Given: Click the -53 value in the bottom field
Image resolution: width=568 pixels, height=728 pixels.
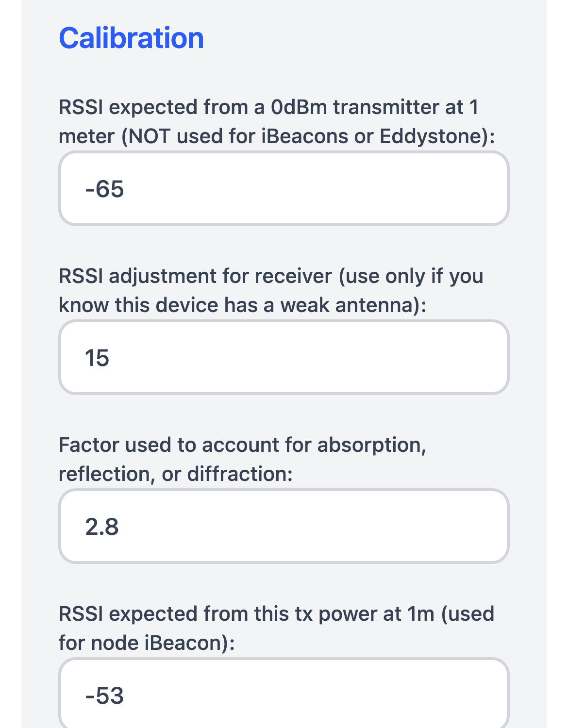Looking at the screenshot, I should (104, 695).
